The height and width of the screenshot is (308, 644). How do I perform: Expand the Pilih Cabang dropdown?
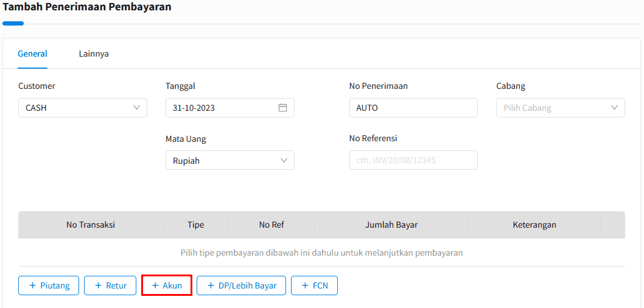pos(561,108)
